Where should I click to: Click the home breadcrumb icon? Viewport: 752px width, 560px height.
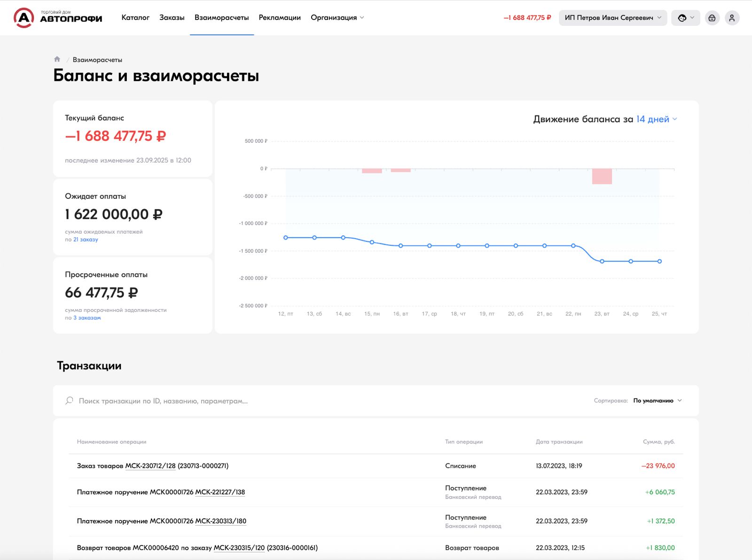57,59
